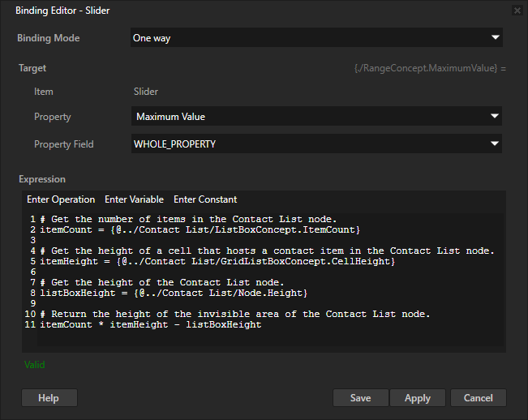Click the comment about cell height
This screenshot has height=420, width=528.
pos(266,251)
